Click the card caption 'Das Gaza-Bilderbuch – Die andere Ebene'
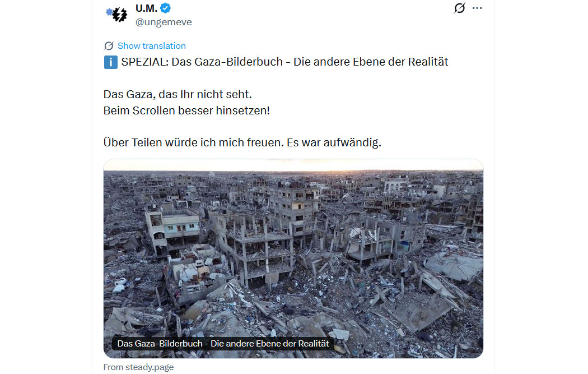 pos(223,344)
